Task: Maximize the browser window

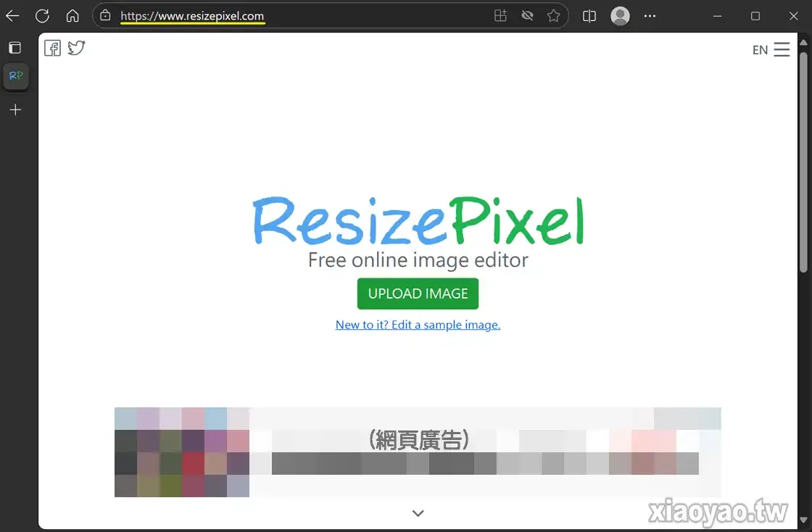Action: coord(755,16)
